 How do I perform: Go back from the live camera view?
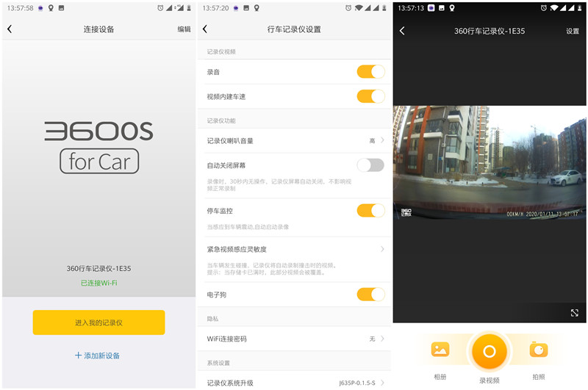pos(402,31)
